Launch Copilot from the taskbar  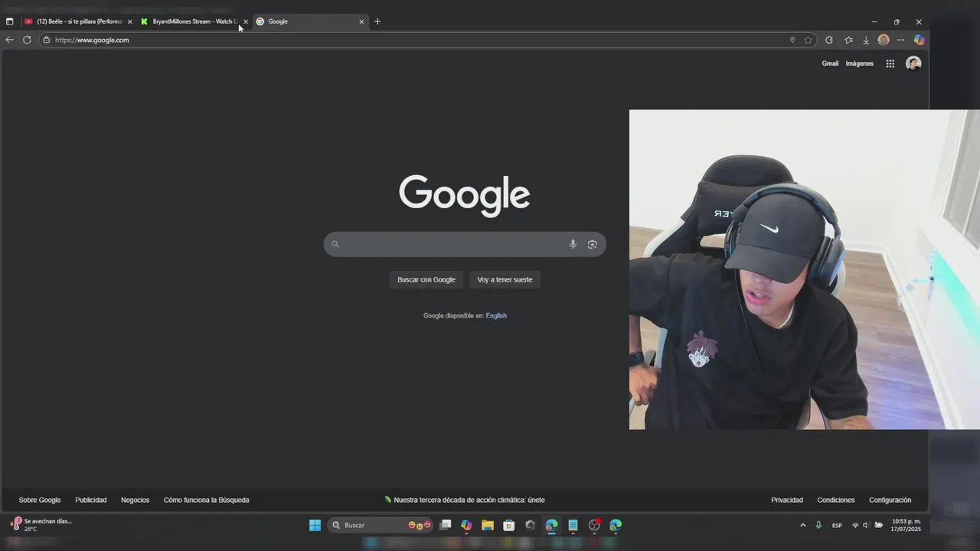click(466, 525)
